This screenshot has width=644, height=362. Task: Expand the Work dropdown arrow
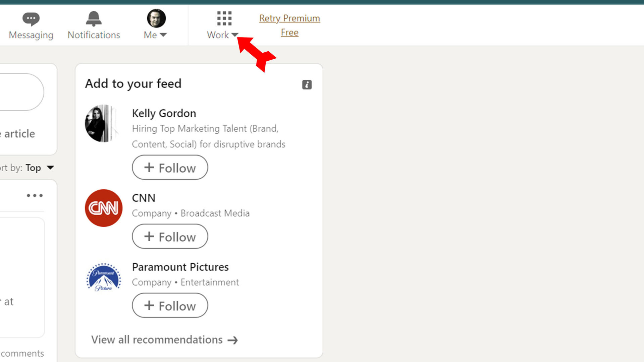[234, 35]
